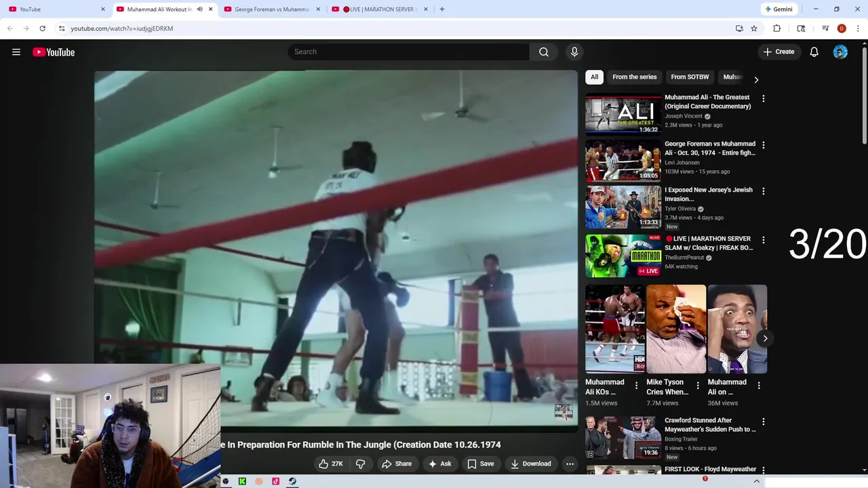
Task: Click the Create button
Action: [x=779, y=52]
